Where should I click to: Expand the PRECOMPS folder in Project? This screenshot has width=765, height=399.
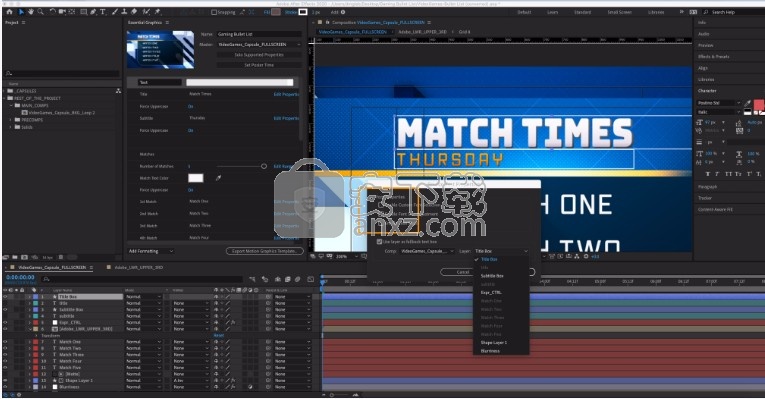tap(11, 120)
